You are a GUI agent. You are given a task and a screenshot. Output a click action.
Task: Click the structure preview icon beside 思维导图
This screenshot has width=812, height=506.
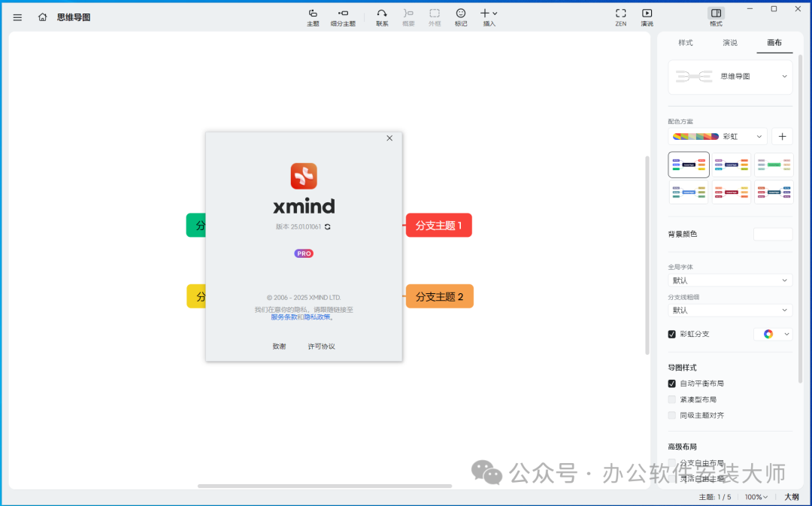(694, 77)
